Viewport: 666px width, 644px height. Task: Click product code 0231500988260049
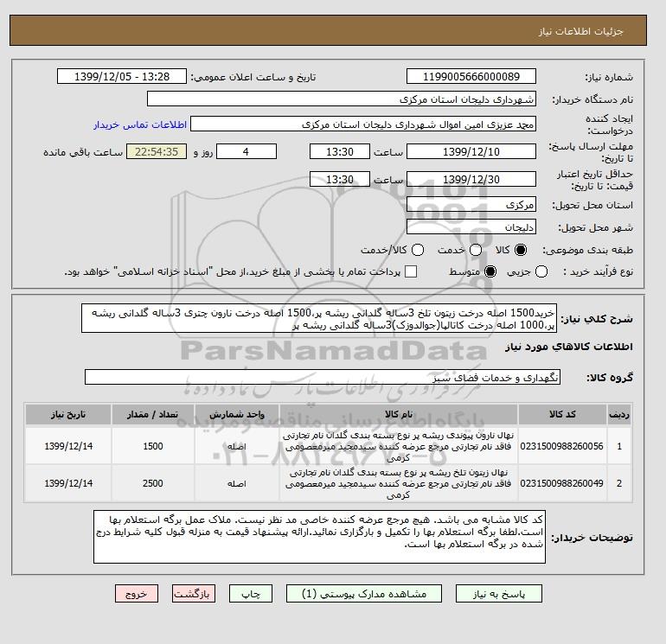click(561, 483)
